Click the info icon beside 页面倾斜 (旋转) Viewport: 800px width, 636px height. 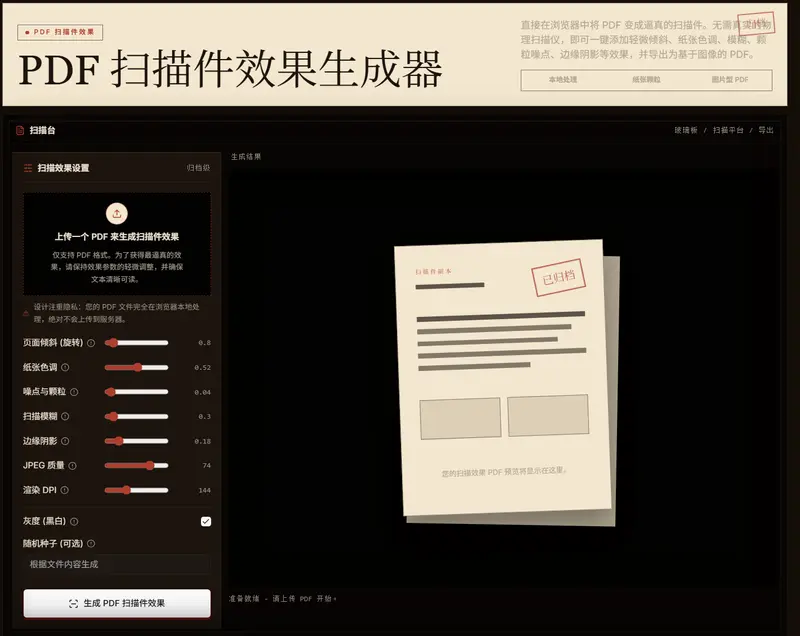91,343
